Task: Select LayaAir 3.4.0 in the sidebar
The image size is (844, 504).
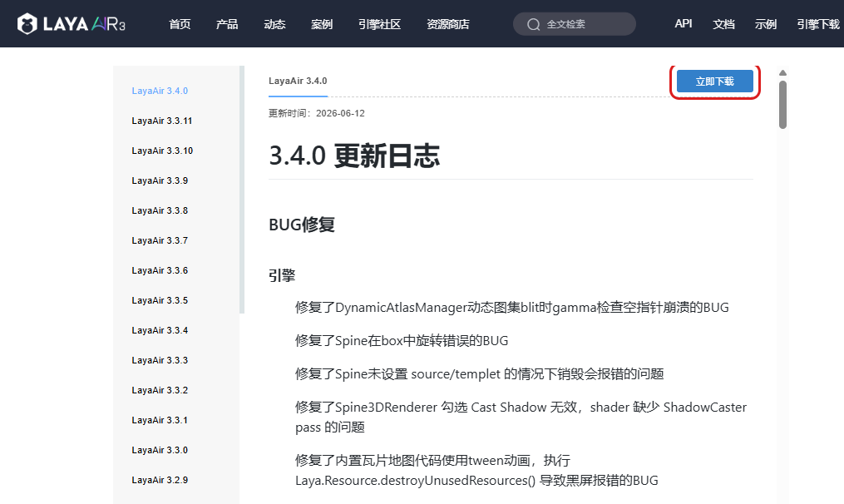Action: tap(160, 91)
